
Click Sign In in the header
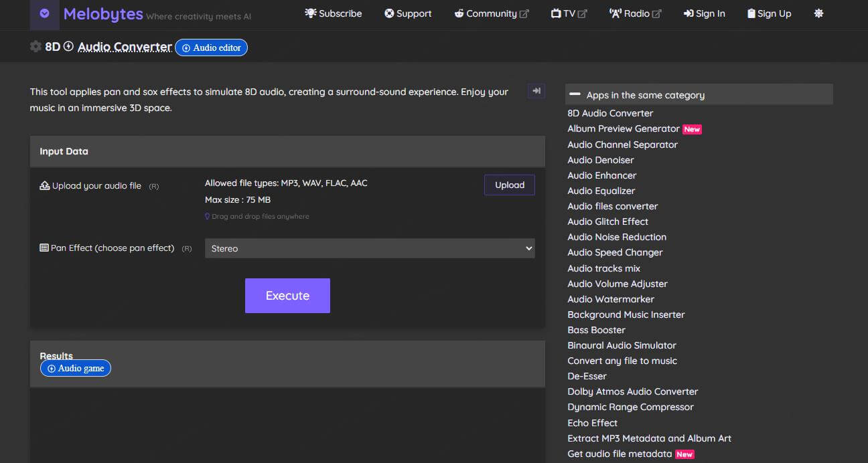[x=704, y=13]
